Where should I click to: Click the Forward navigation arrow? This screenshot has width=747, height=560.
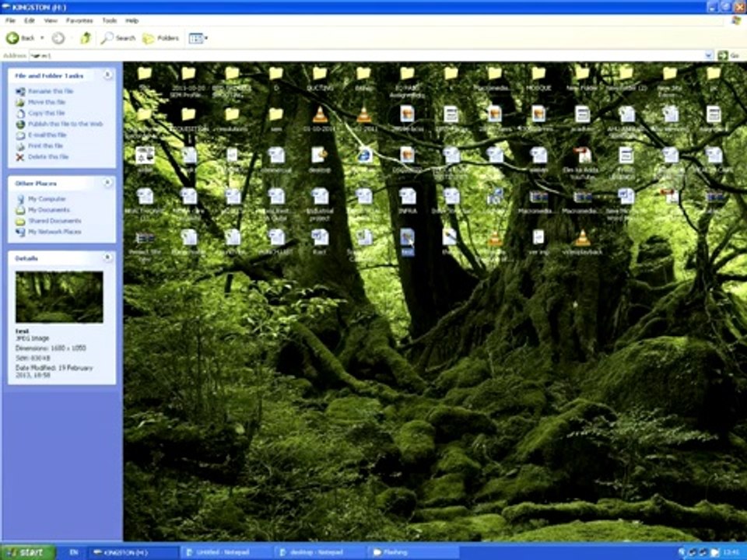click(x=58, y=38)
